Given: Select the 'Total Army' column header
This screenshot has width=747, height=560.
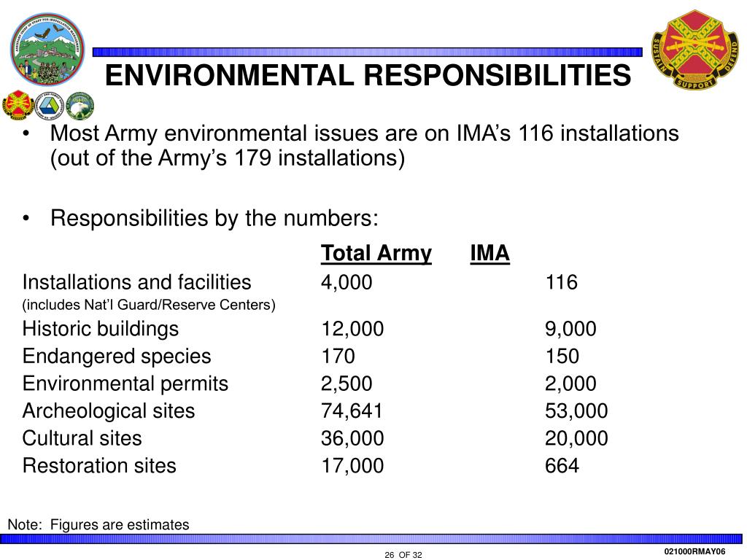Looking at the screenshot, I should click(x=376, y=253).
